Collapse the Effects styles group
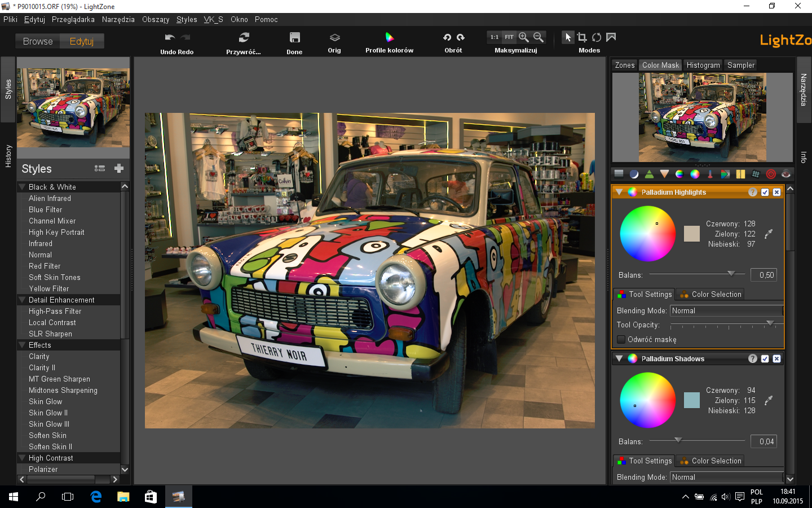 click(23, 345)
